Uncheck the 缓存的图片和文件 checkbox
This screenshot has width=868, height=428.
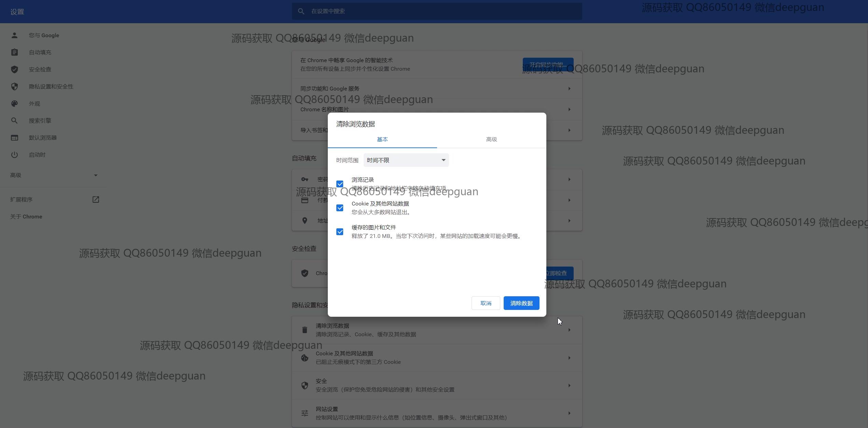point(340,232)
